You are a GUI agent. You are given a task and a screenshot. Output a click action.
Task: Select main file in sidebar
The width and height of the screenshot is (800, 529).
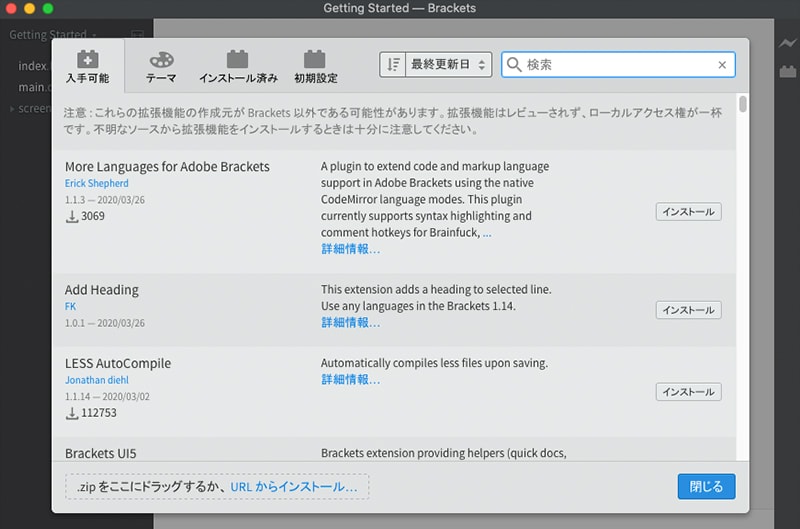point(34,87)
